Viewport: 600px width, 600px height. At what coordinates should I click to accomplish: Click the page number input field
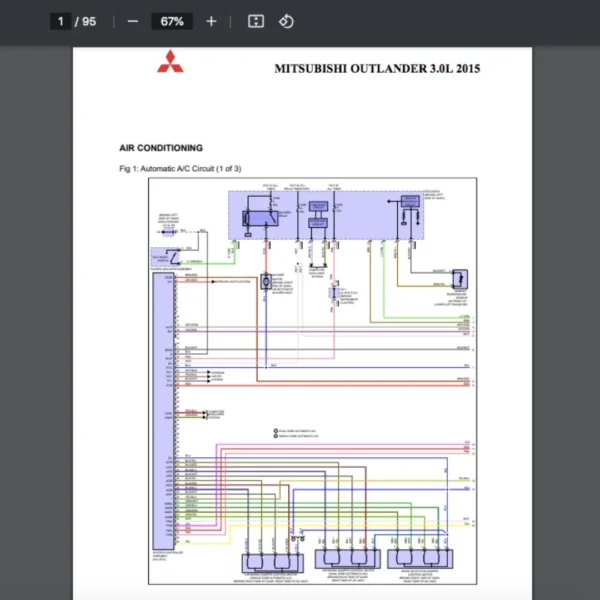tap(61, 21)
